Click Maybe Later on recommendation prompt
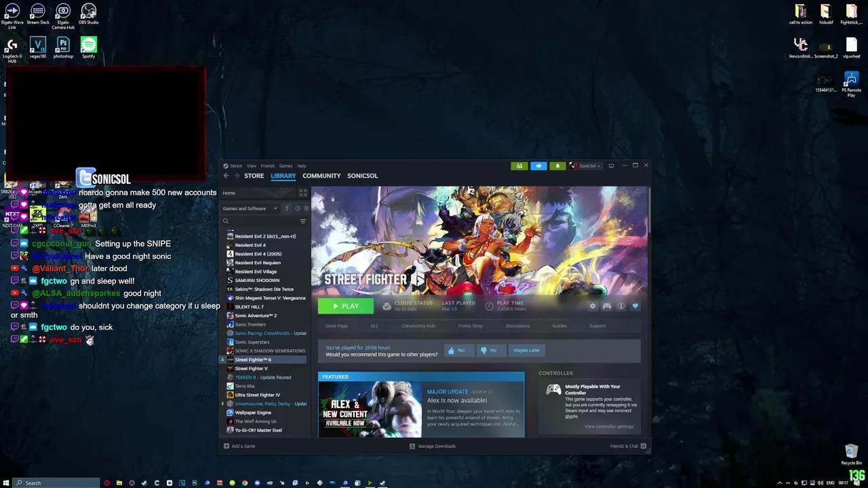868x488 pixels. [526, 350]
